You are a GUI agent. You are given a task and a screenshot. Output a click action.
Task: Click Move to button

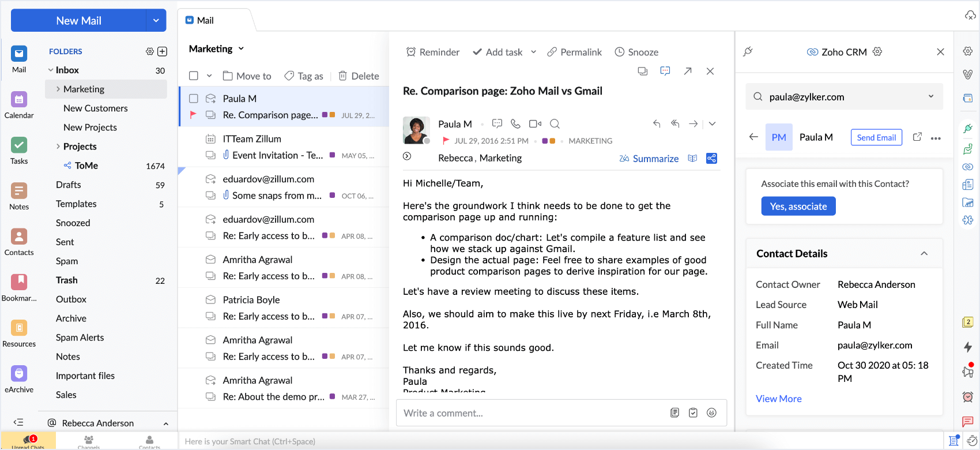point(247,76)
